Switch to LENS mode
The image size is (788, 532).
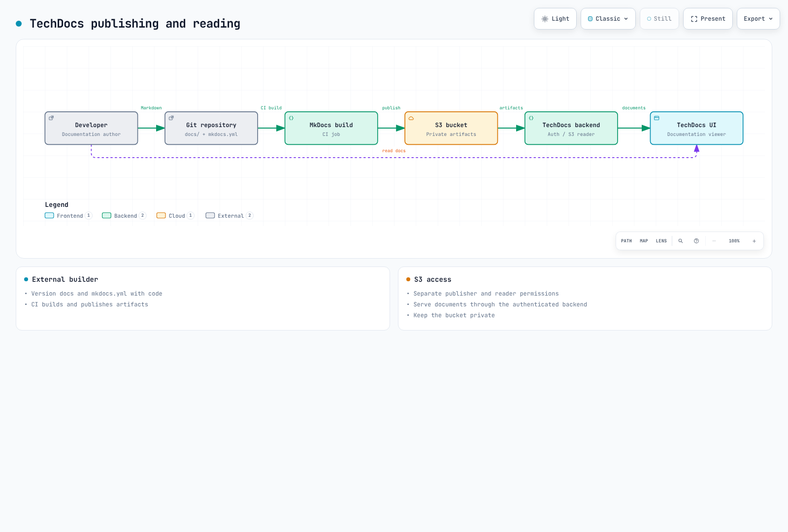tap(661, 241)
